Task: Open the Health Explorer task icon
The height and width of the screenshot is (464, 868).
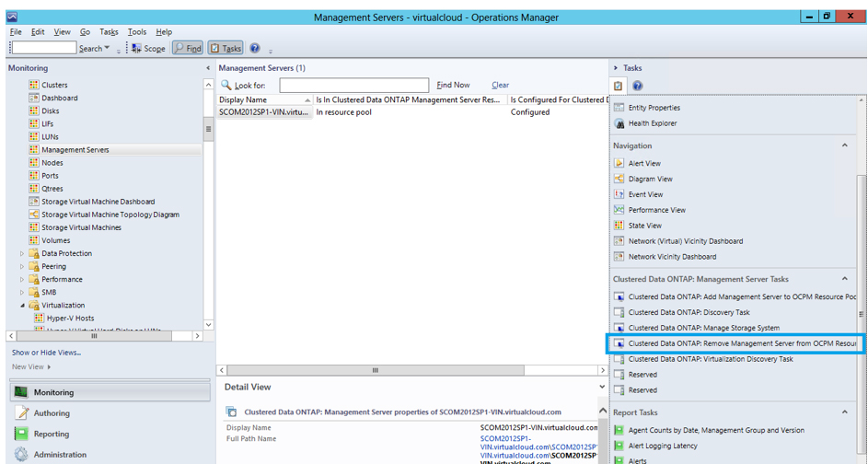Action: pos(619,123)
